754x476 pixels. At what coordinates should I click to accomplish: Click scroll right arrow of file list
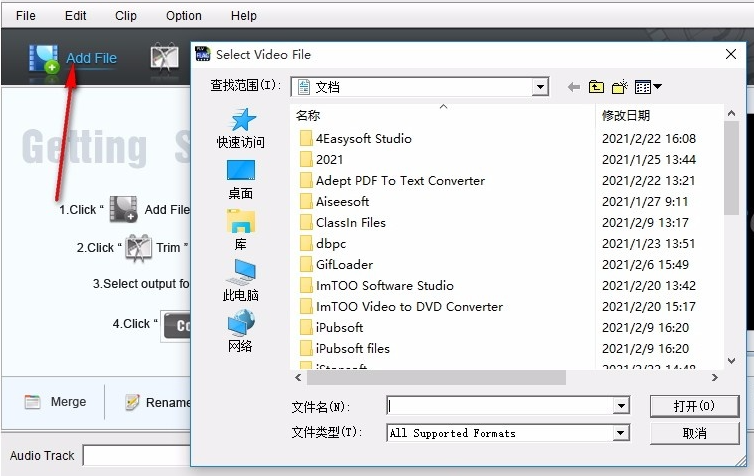(x=715, y=377)
